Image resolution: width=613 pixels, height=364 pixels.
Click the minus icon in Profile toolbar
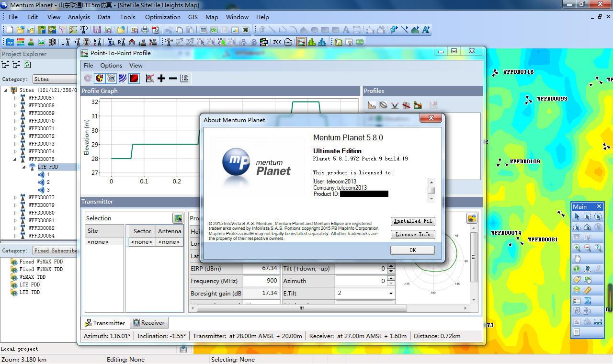click(x=173, y=78)
